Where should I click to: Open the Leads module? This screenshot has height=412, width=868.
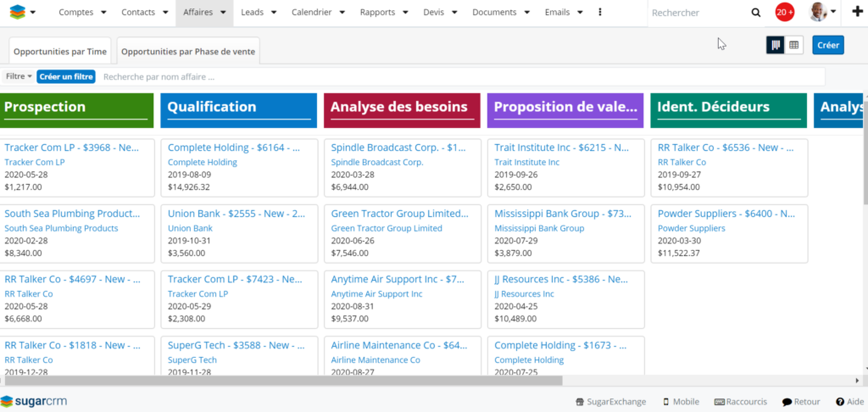253,12
